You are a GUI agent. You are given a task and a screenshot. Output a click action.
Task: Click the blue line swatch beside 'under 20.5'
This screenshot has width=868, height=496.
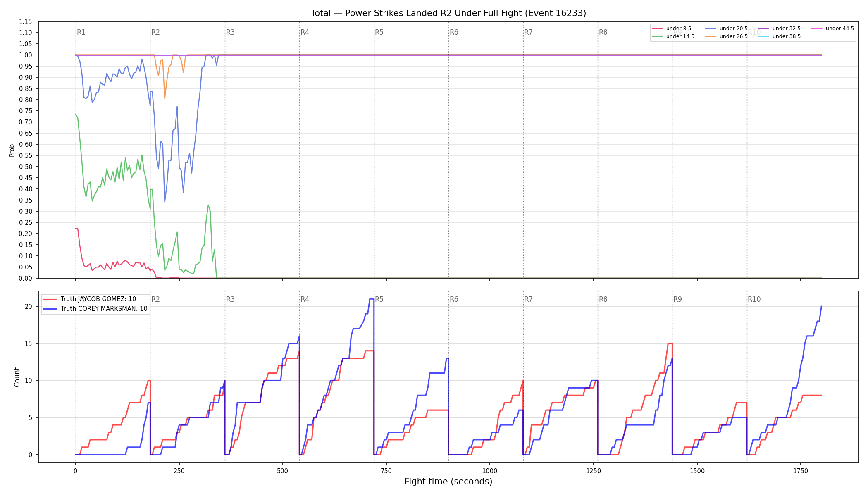(711, 29)
